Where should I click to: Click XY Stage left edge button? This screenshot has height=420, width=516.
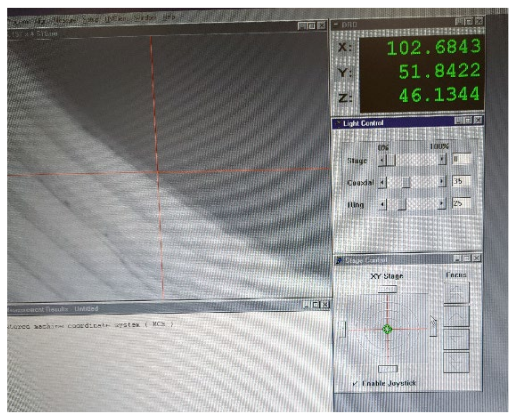tap(342, 329)
